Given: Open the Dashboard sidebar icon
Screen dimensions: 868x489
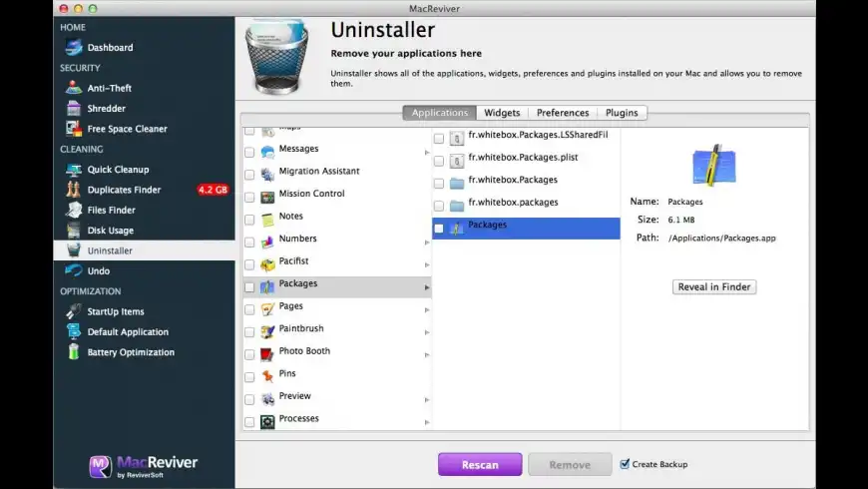Looking at the screenshot, I should pyautogui.click(x=73, y=48).
